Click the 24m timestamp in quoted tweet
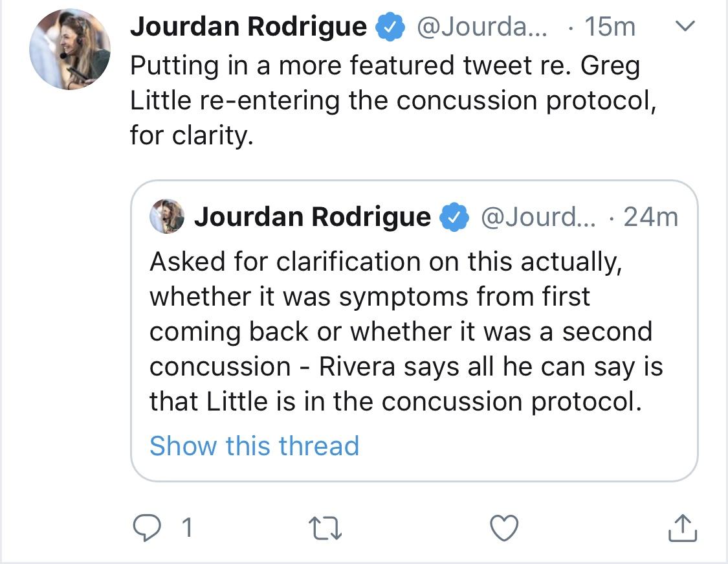Screen dimensions: 728x564 pos(650,217)
